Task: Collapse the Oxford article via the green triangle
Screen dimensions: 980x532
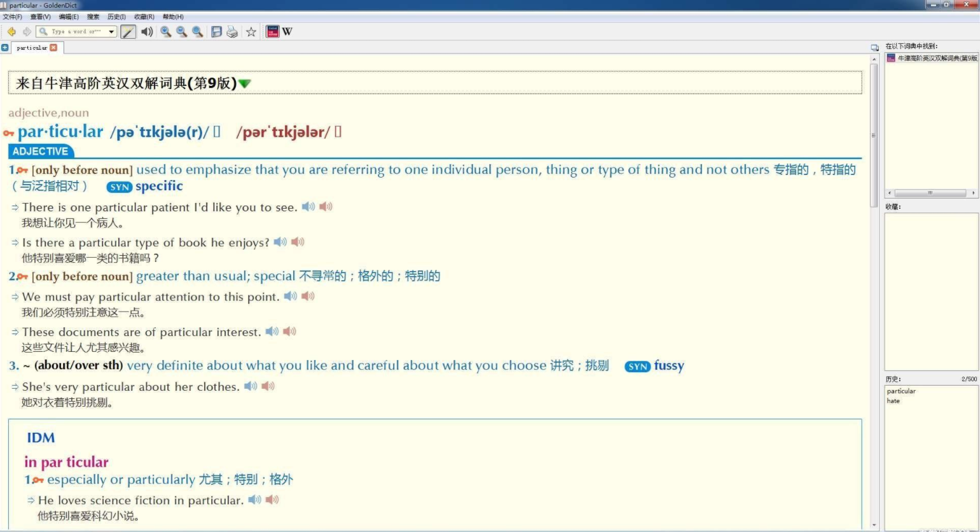Action: coord(246,83)
